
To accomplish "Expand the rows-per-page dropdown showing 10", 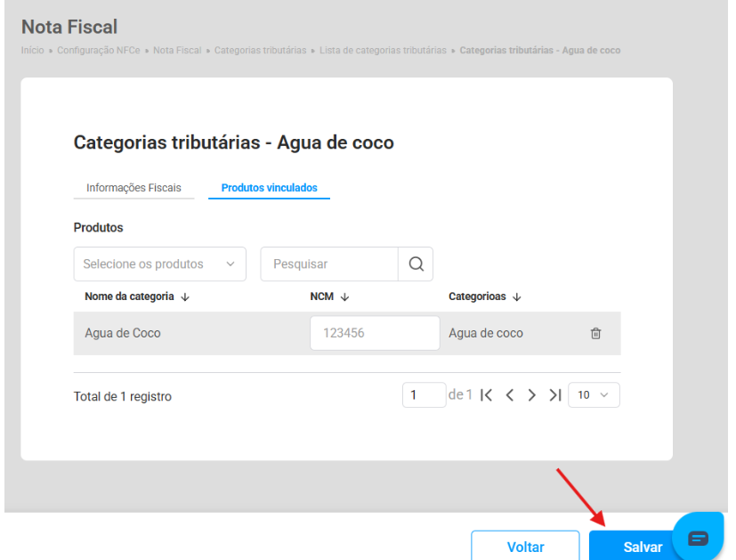I will click(x=594, y=395).
